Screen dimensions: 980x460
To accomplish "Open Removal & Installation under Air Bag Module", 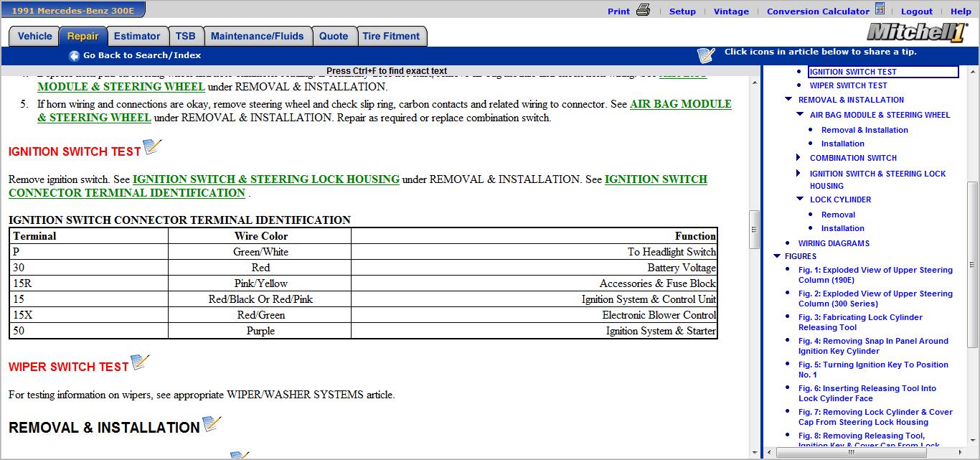I will pyautogui.click(x=864, y=130).
